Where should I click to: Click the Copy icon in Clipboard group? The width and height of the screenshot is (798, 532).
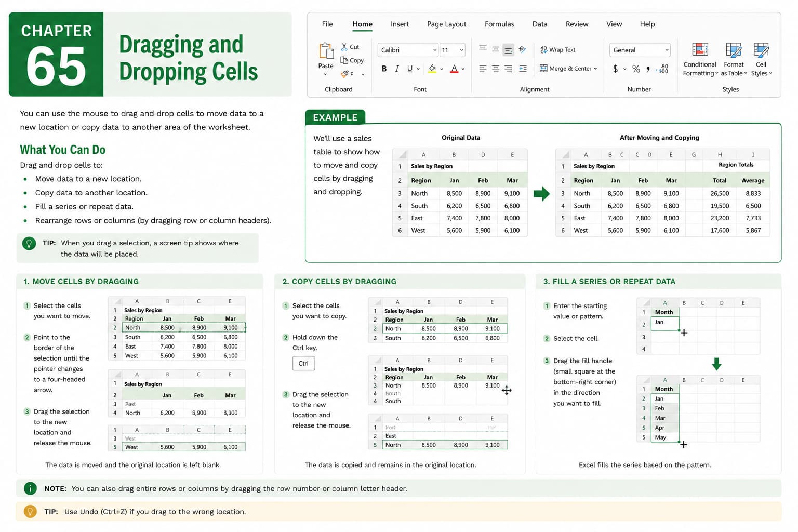tap(344, 60)
